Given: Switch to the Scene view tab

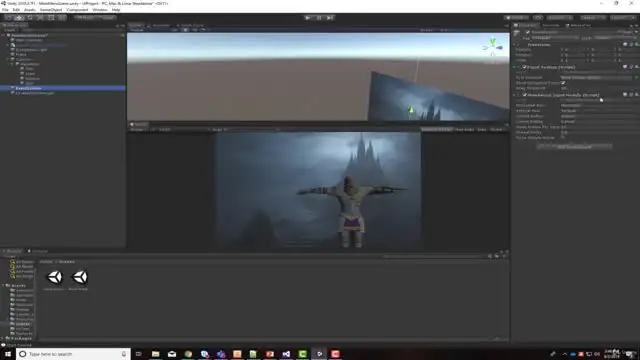Looking at the screenshot, I should (136, 25).
